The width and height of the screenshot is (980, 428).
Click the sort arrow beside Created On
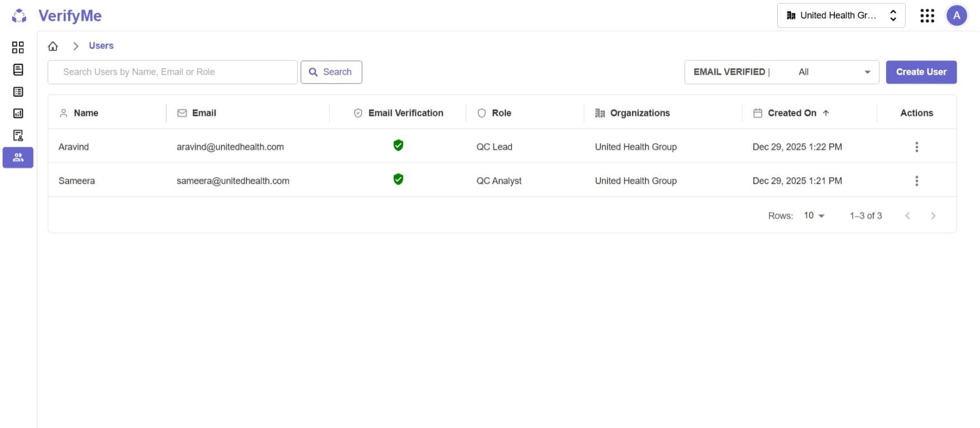(x=826, y=113)
